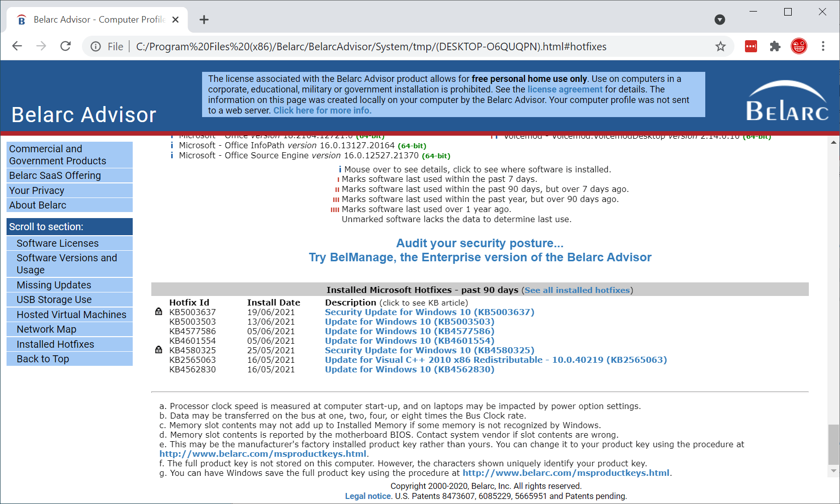Viewport: 840px width, 504px height.
Task: Open Update for Windows 10 (KB5003503)
Action: click(x=410, y=322)
